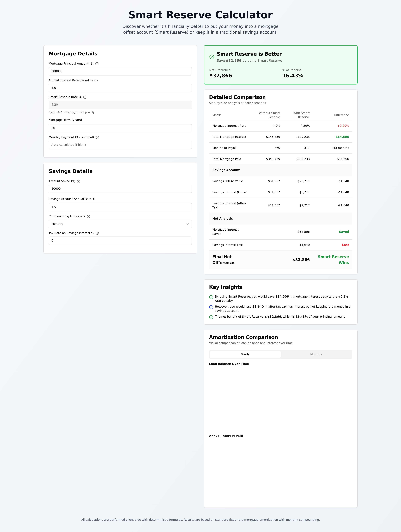Click info icon beside Amount Saved
This screenshot has width=401, height=532.
coord(79,181)
